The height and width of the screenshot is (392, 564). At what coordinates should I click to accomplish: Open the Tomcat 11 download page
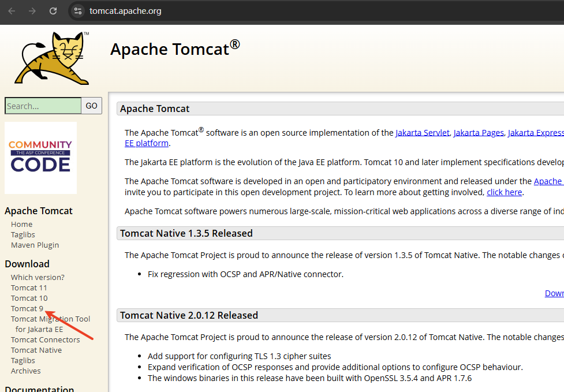click(29, 288)
